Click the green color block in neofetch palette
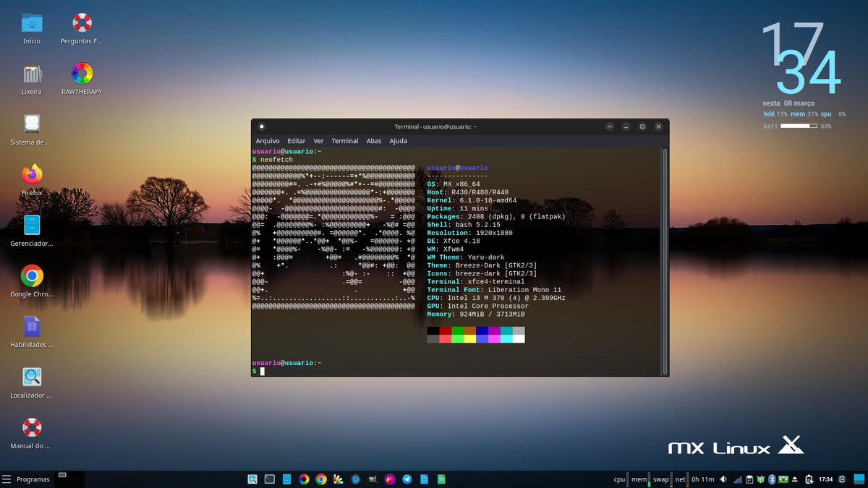 tap(457, 330)
